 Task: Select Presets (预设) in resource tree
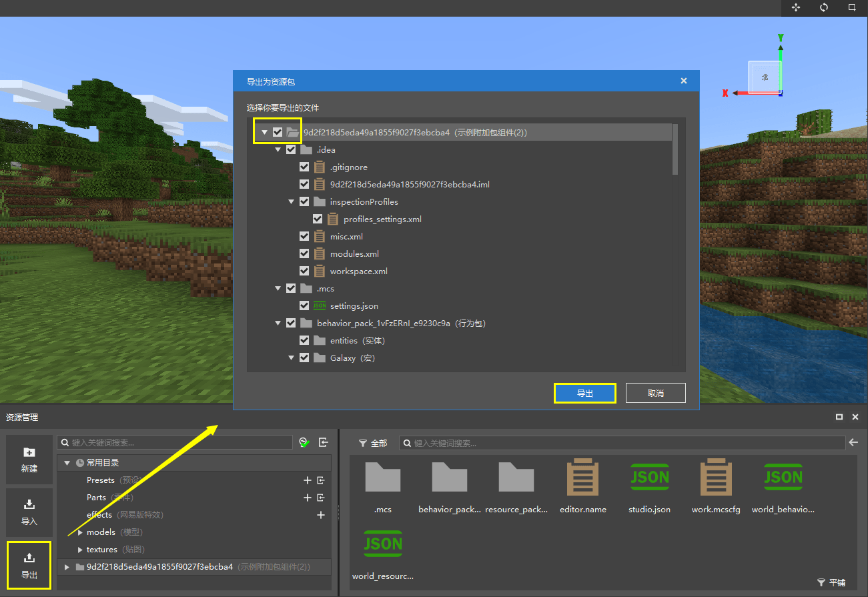click(113, 480)
